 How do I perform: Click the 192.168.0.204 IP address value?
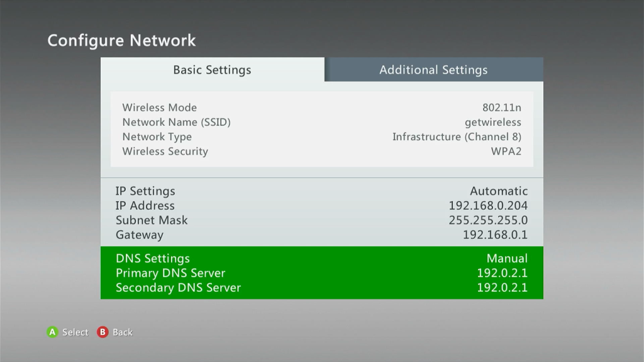point(488,206)
